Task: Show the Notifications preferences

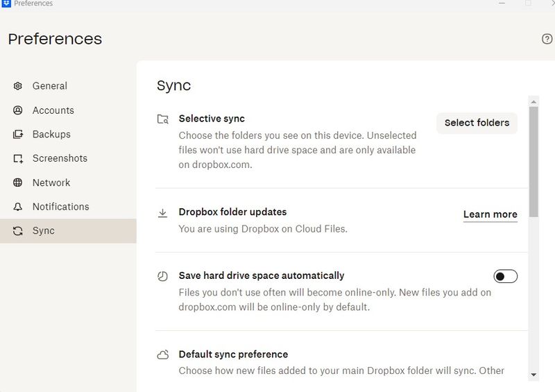Action: [x=60, y=207]
